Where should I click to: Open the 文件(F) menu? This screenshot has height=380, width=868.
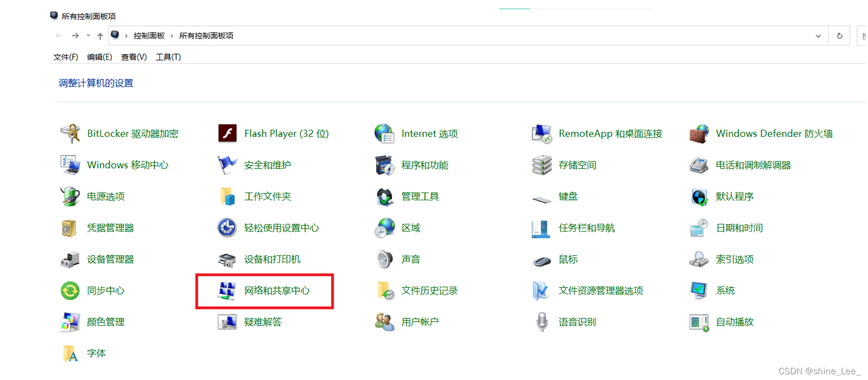(66, 57)
